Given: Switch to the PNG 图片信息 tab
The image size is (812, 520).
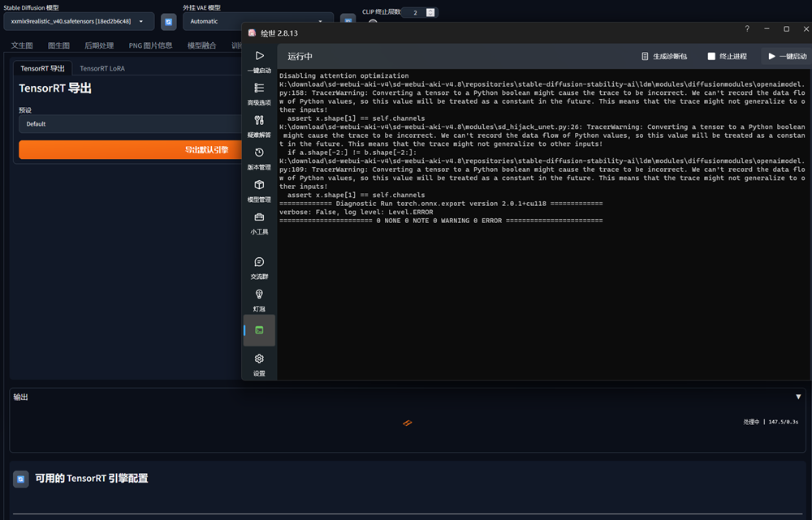Looking at the screenshot, I should (151, 45).
